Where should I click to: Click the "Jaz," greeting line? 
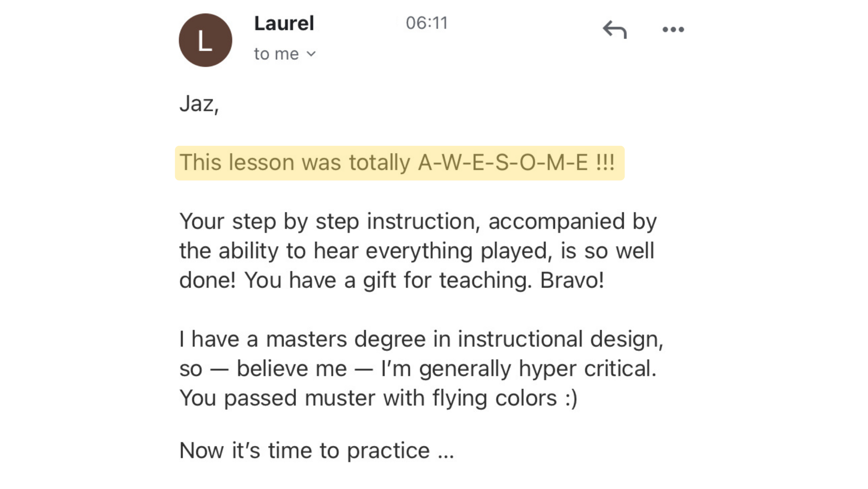(x=199, y=104)
